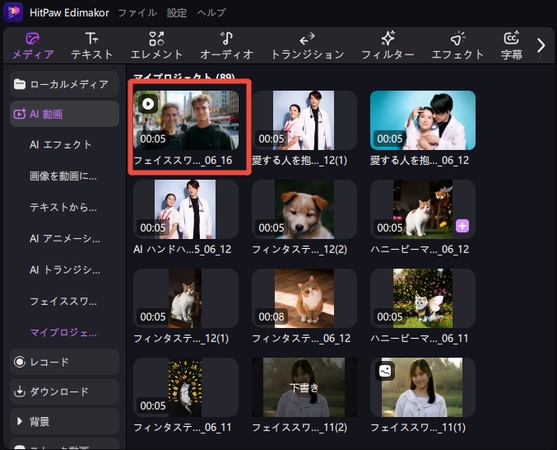
Task: Select the メディア tab icon
Action: click(33, 38)
